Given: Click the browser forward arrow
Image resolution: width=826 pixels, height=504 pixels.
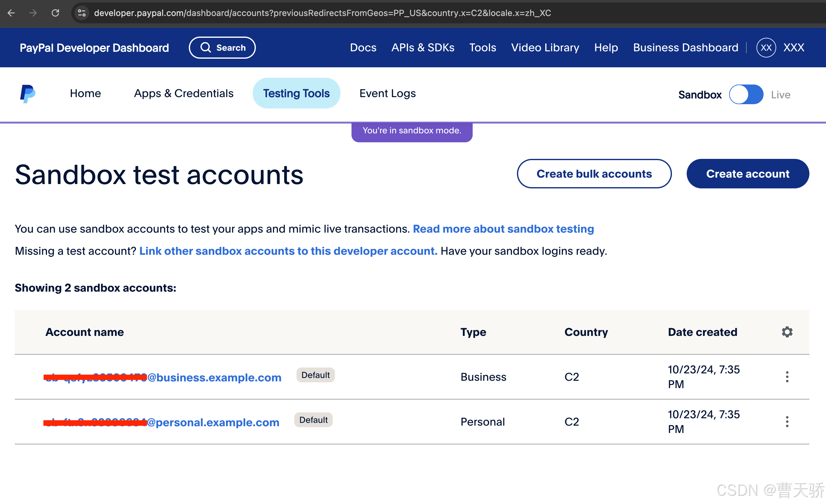Looking at the screenshot, I should coord(33,13).
